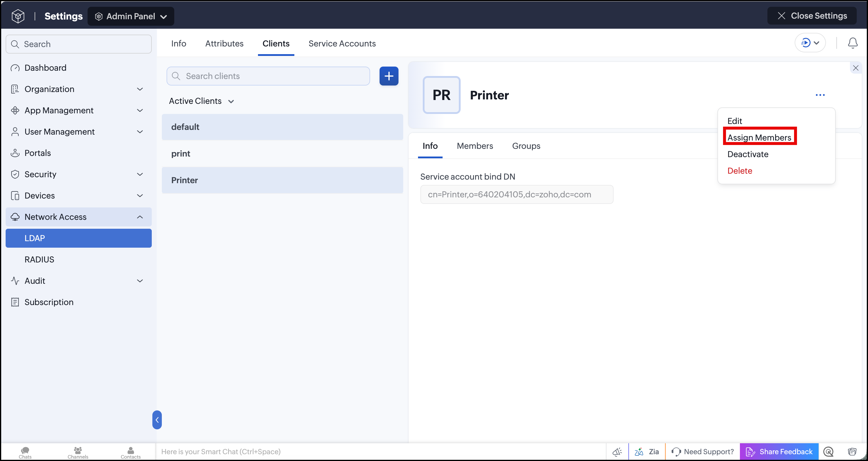
Task: Click the three-dot more options icon
Action: coord(820,95)
